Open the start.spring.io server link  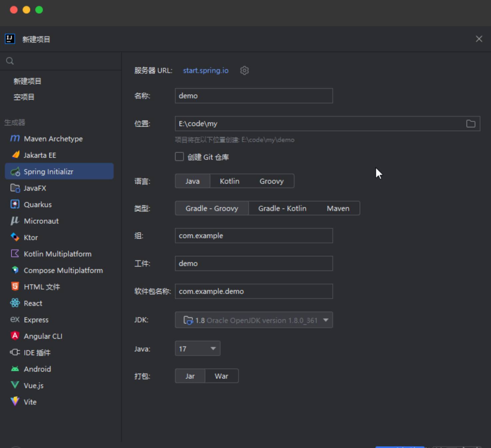pos(206,70)
